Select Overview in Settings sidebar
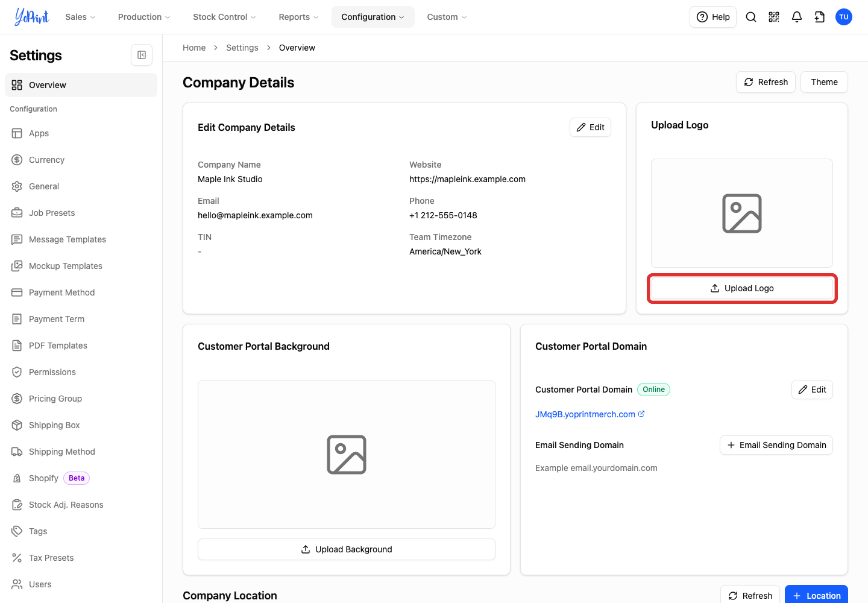The width and height of the screenshot is (868, 603). tap(81, 85)
